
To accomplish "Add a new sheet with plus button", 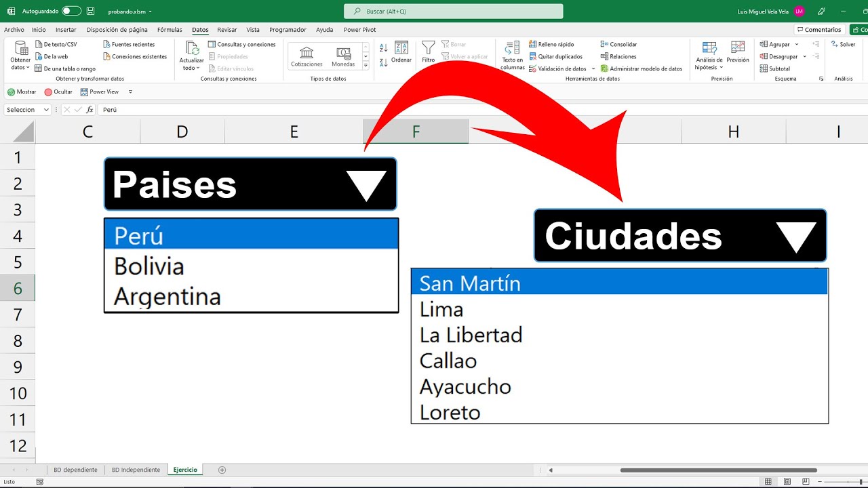I will tap(222, 470).
